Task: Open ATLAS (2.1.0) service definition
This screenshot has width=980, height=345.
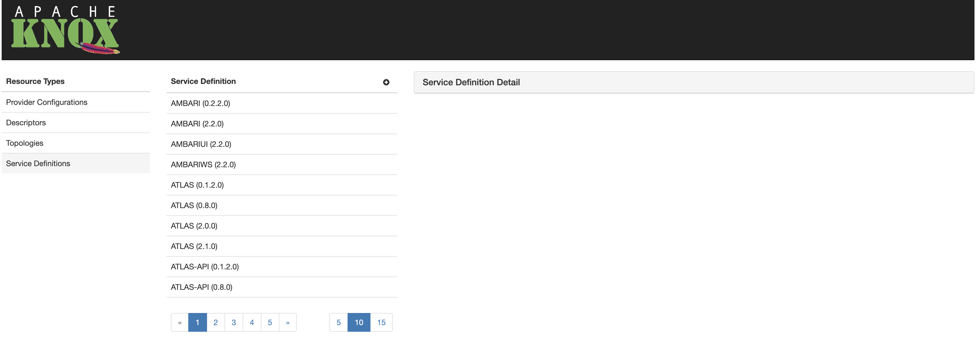Action: (x=194, y=246)
